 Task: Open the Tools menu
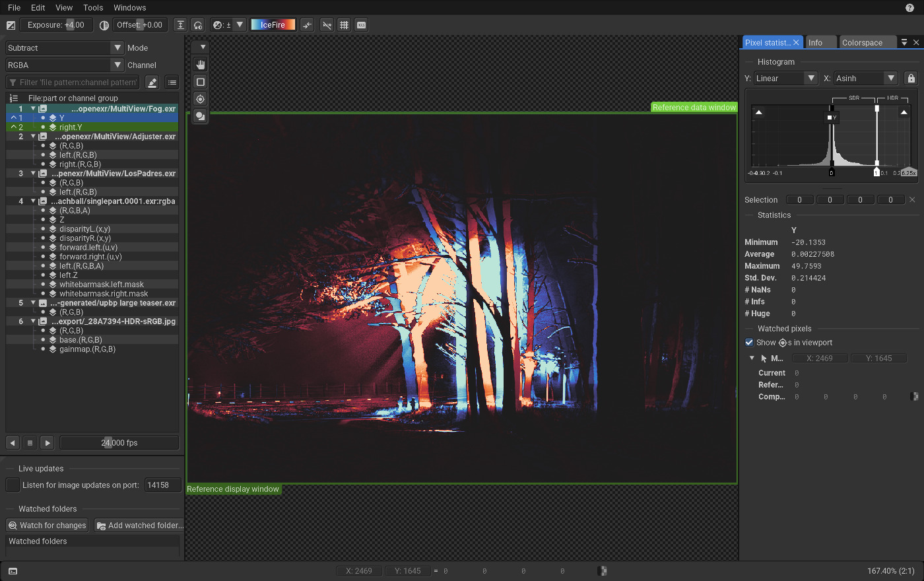pyautogui.click(x=93, y=8)
